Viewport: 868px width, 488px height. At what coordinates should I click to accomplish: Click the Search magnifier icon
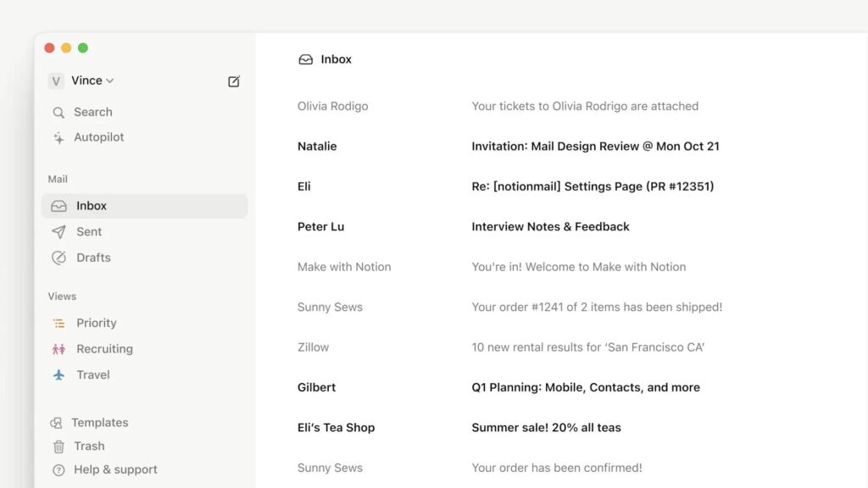(58, 113)
